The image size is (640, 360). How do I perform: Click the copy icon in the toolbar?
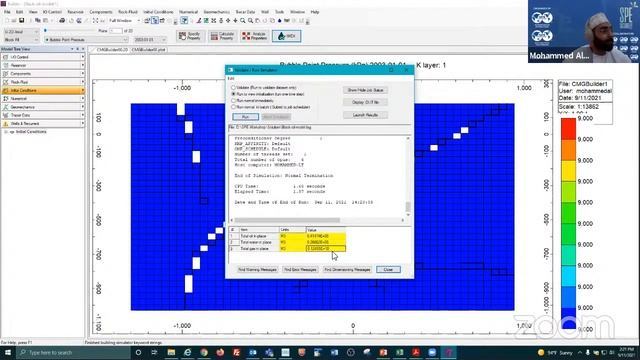click(x=38, y=20)
